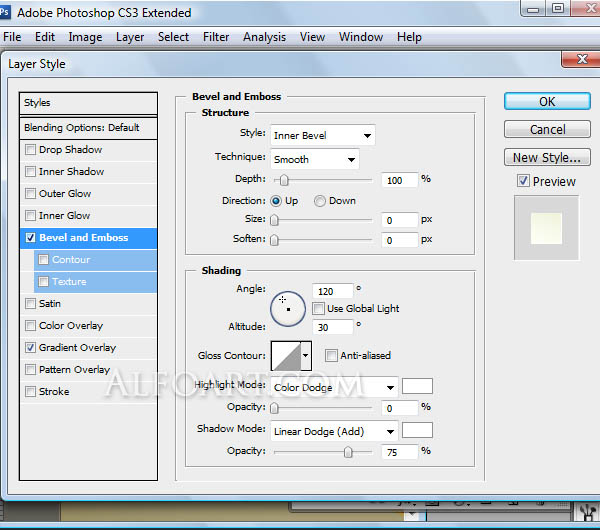Enable the Texture checkbox
The height and width of the screenshot is (530, 600).
point(43,282)
